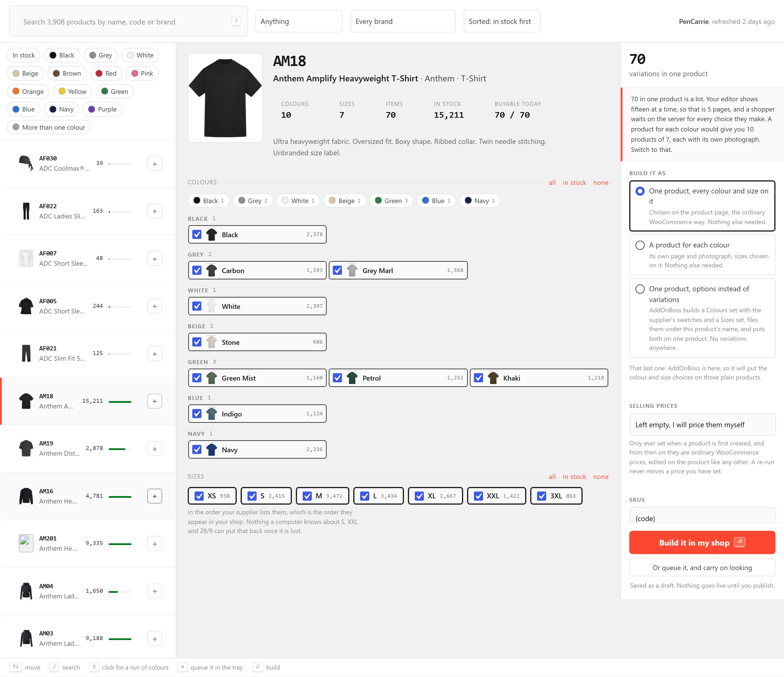Click the shift-key icon in footer
The image size is (784, 677).
click(94, 667)
